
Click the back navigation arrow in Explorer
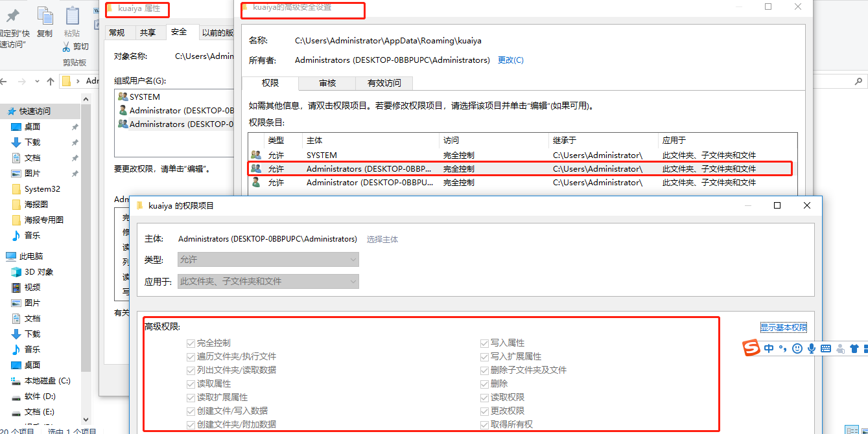tap(5, 80)
